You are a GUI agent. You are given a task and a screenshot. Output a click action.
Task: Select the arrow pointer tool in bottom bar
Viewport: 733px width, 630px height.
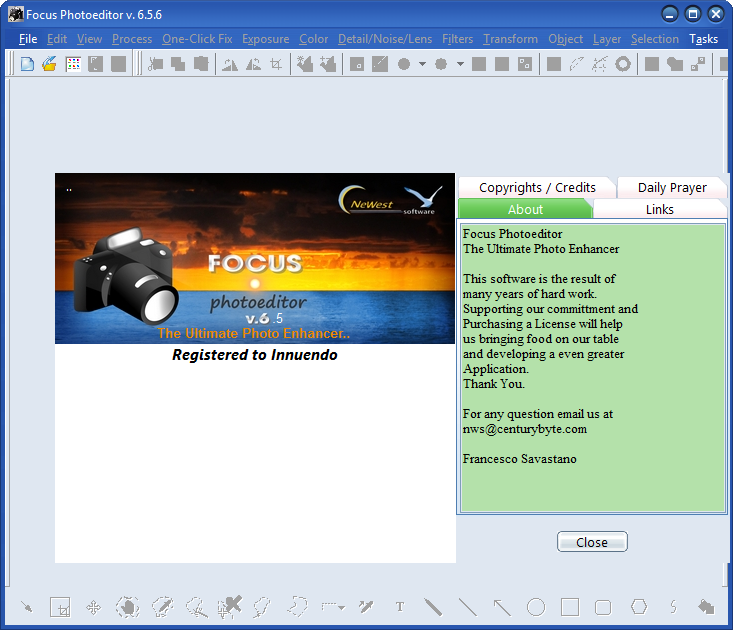coord(27,607)
